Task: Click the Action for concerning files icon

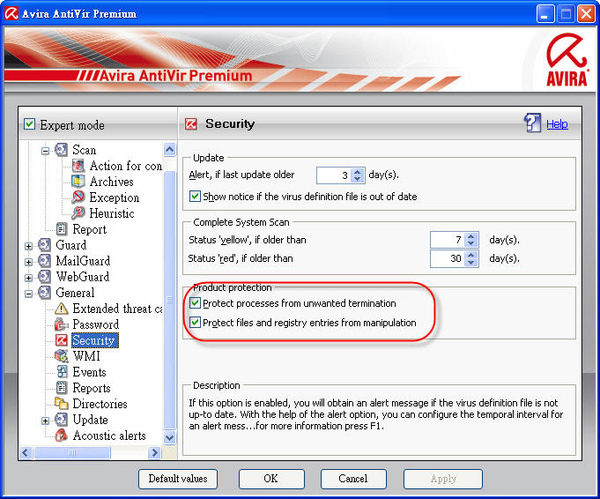Action: click(78, 166)
